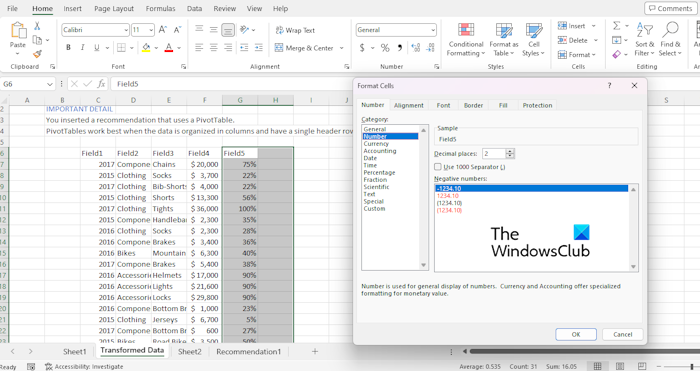This screenshot has height=371, width=700.
Task: Apply Percent Style format
Action: [385, 47]
